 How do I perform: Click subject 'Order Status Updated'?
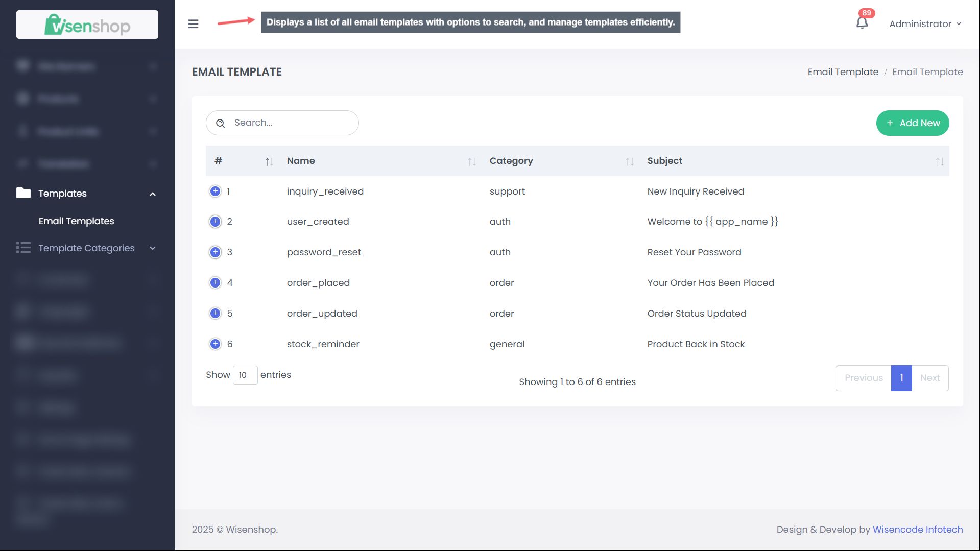[697, 314]
